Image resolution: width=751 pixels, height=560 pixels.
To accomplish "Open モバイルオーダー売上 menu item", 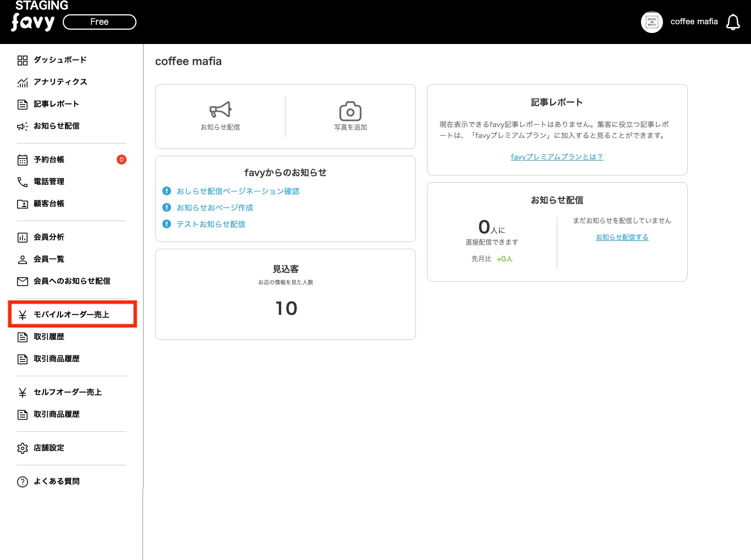I will 72,315.
